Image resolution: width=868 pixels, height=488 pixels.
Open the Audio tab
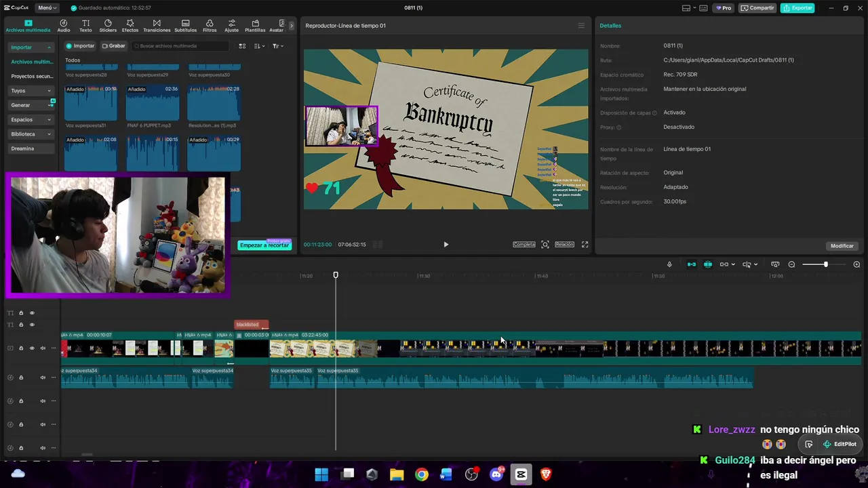click(64, 26)
